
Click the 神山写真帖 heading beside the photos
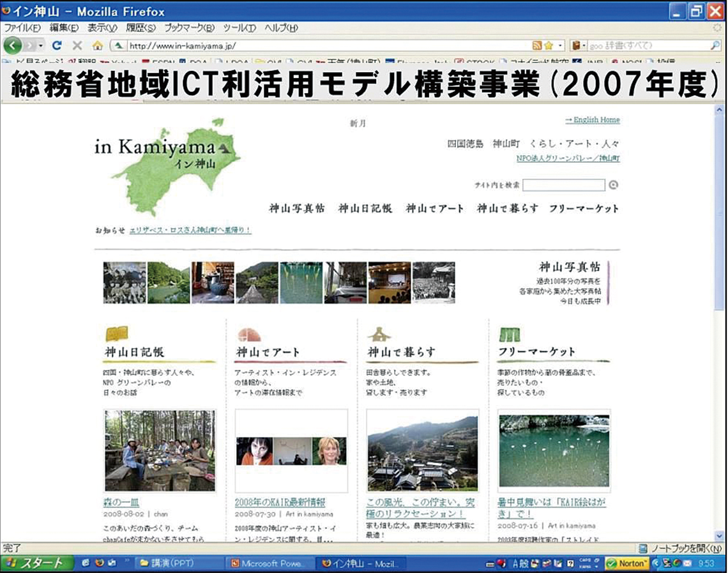(570, 267)
